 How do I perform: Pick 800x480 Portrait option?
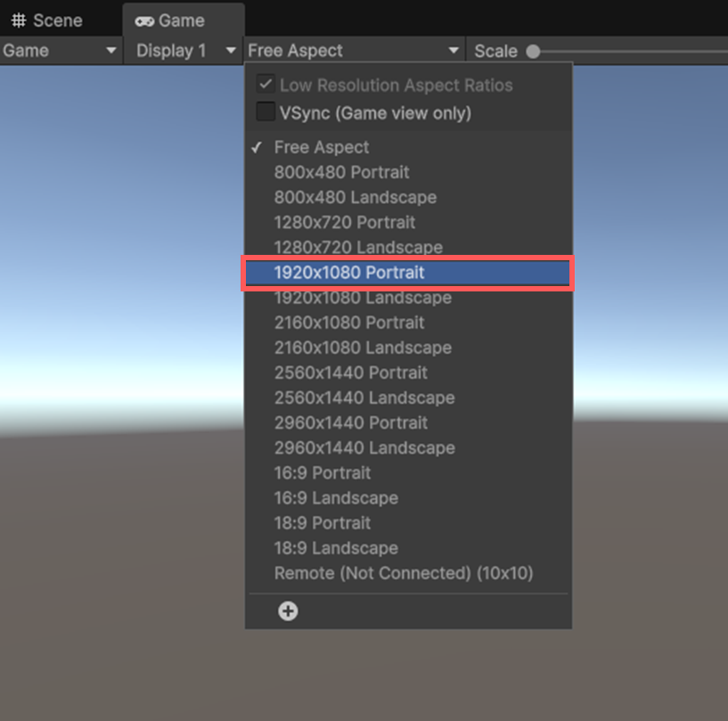[x=341, y=172]
